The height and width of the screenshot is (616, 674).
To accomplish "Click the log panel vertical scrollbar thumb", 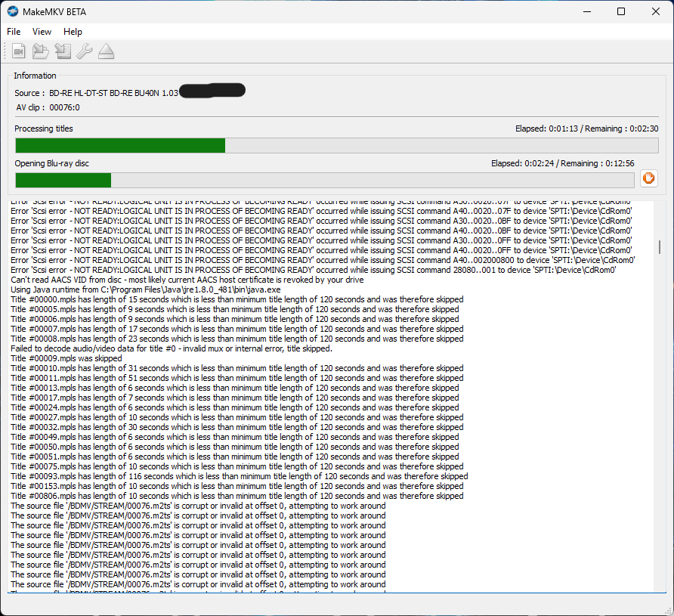I will coord(660,247).
